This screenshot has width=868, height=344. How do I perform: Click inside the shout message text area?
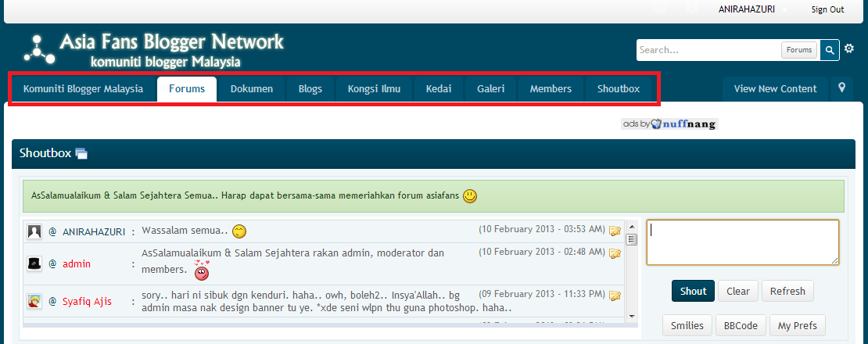(742, 242)
